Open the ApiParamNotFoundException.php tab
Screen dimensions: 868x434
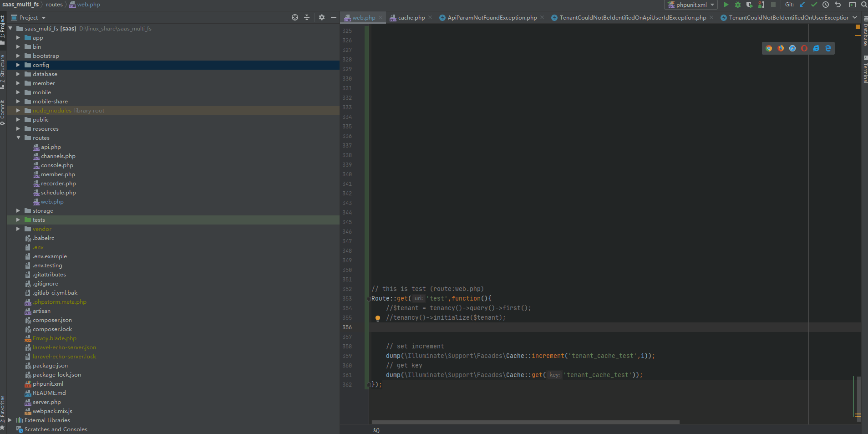click(x=490, y=18)
